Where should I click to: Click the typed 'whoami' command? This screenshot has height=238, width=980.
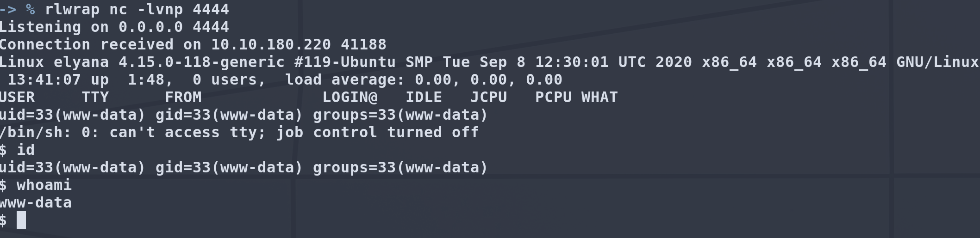44,185
